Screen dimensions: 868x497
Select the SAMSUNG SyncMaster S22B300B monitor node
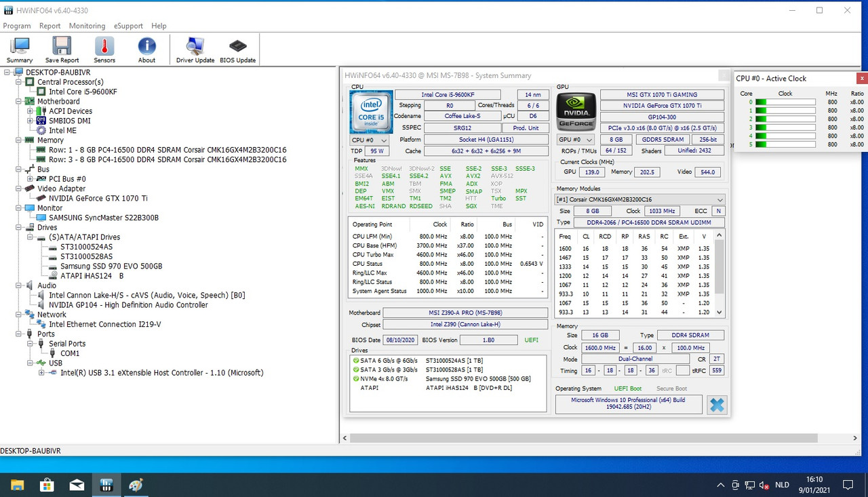coord(104,218)
